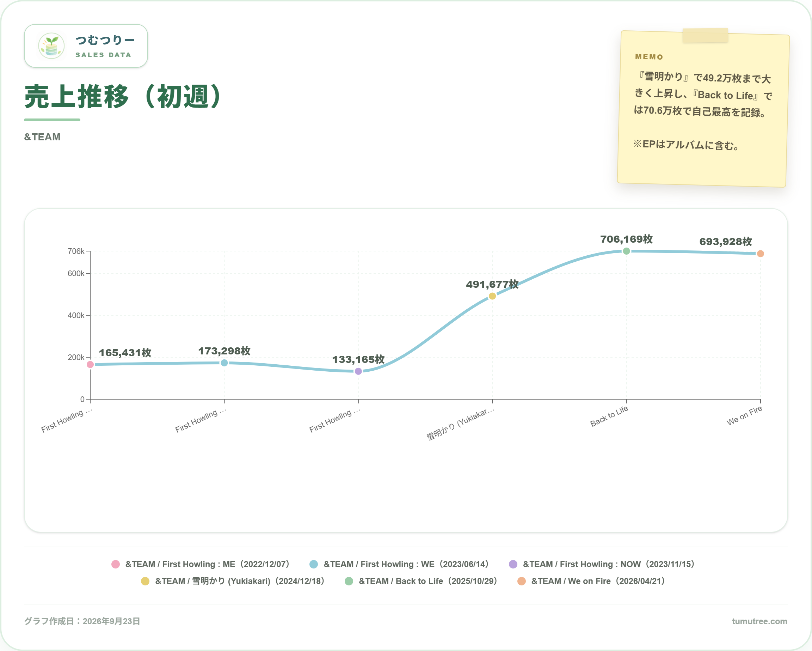Screen dimensions: 812x651
Task: Click the orange We on Fire data point
Action: tap(761, 254)
